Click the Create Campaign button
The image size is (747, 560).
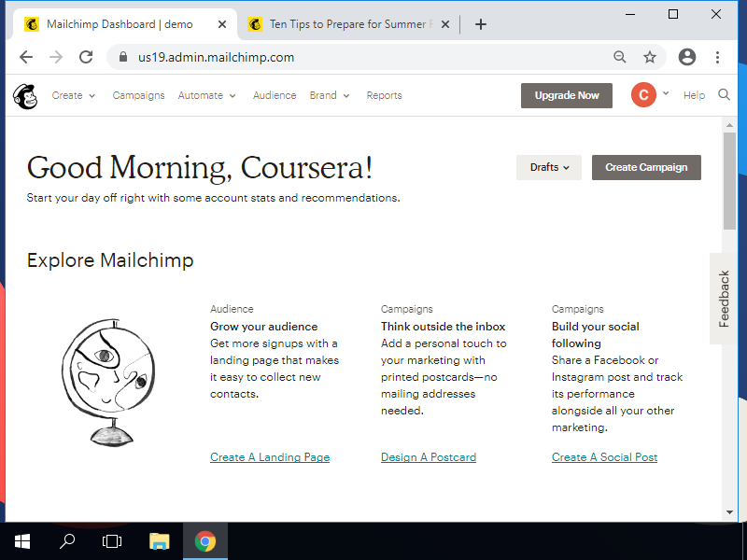click(646, 168)
